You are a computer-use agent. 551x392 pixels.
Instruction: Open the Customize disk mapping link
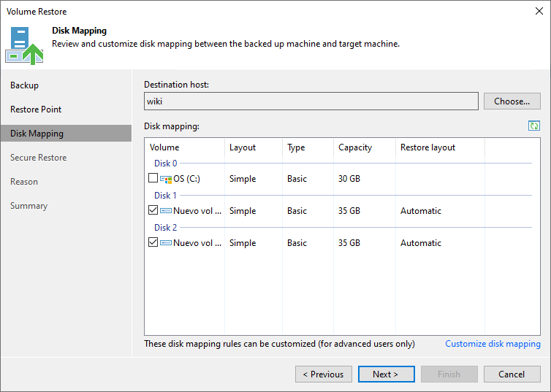[493, 344]
